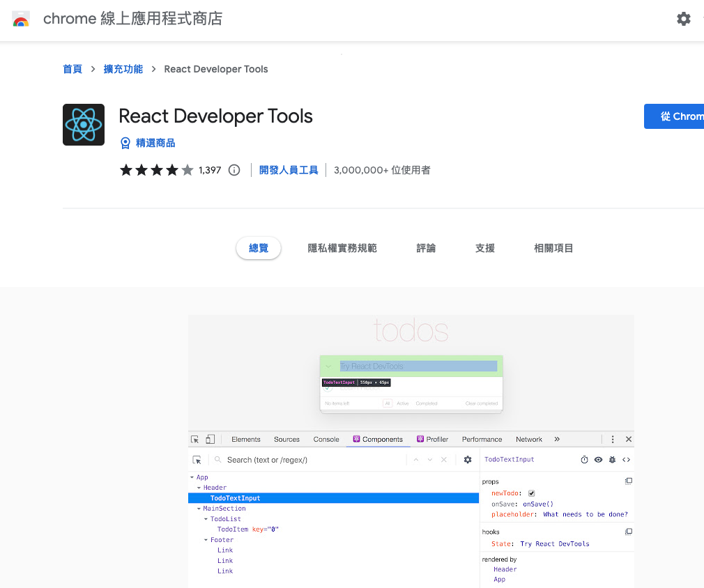Open Components settings gear icon
The height and width of the screenshot is (588, 704).
tap(468, 460)
